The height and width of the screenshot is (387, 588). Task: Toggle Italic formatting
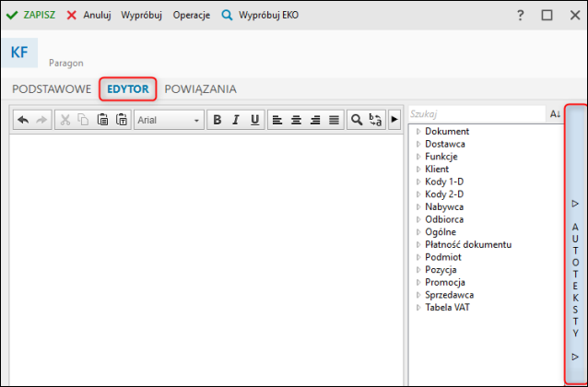click(x=236, y=120)
